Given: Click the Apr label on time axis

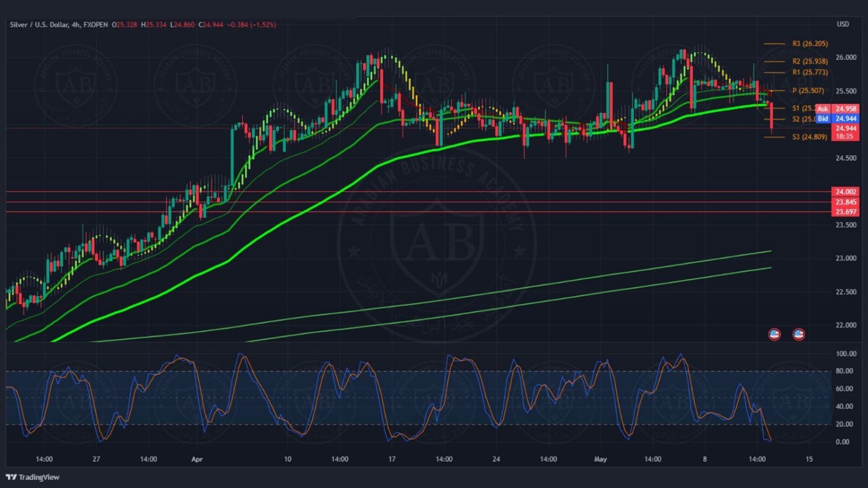Looking at the screenshot, I should [x=197, y=459].
